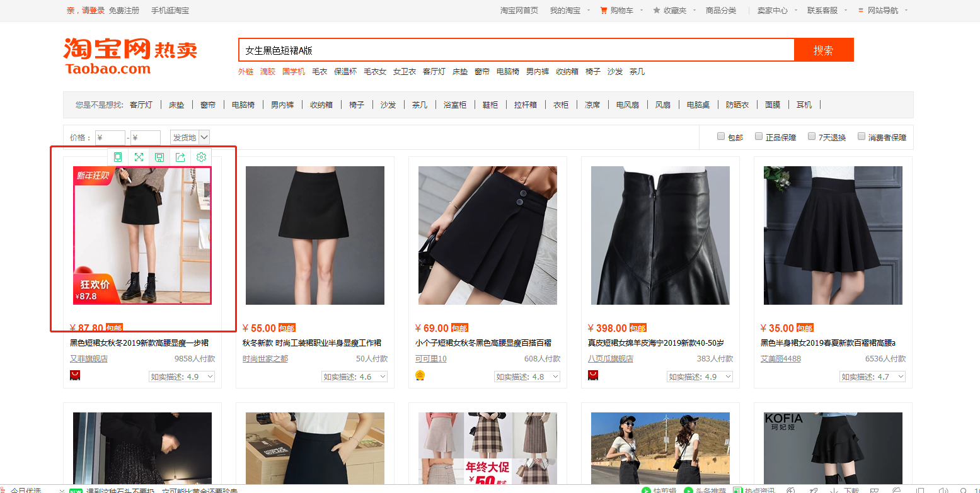The width and height of the screenshot is (980, 493).
Task: Expand 如实描述: 4.9 dropdown for 又菲旗舰店
Action: [x=182, y=377]
